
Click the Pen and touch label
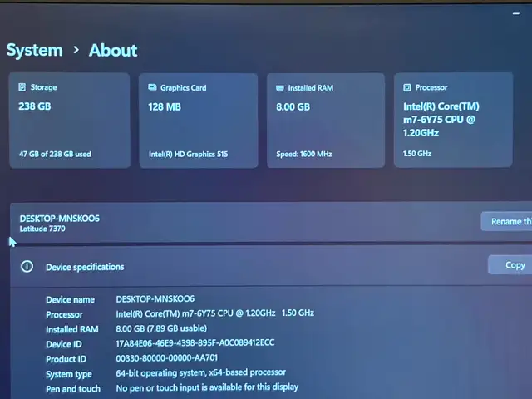[x=73, y=389]
